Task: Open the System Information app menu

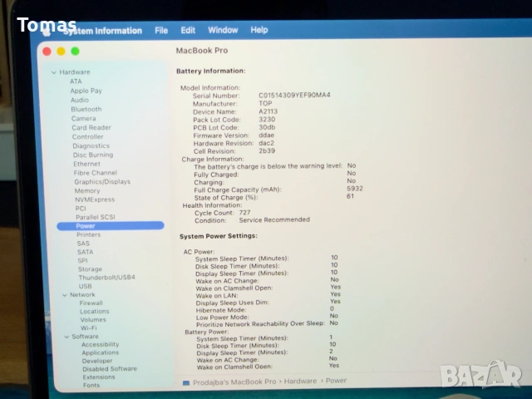Action: click(103, 31)
